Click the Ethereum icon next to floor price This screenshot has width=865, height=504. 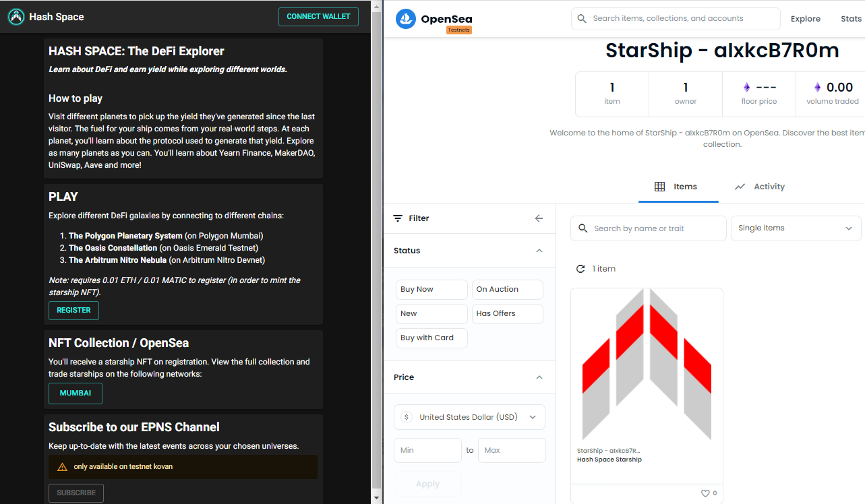click(746, 88)
